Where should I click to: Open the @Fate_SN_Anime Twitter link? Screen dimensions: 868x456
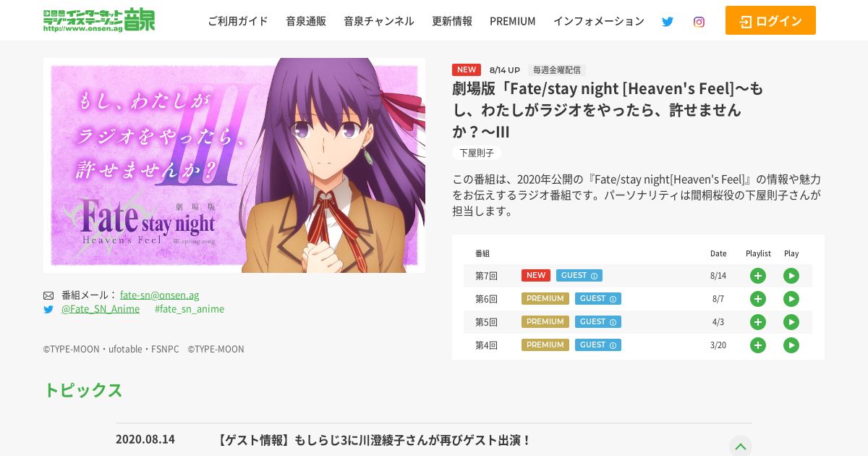[101, 309]
